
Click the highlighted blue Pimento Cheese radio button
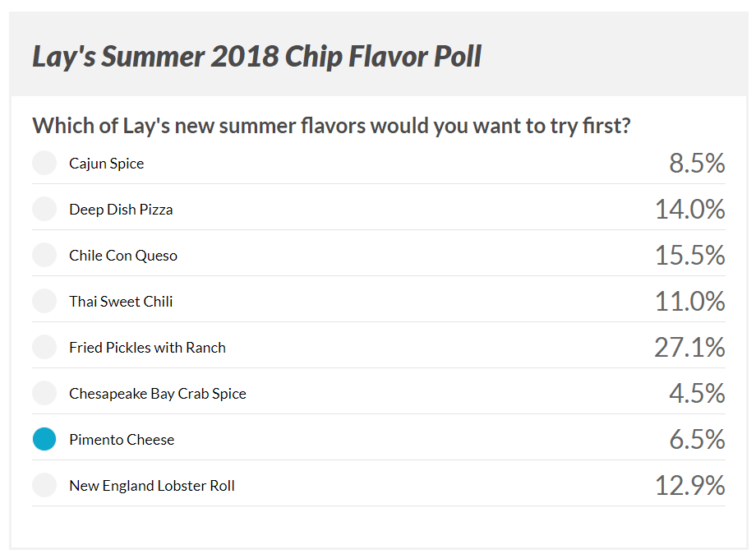(44, 439)
